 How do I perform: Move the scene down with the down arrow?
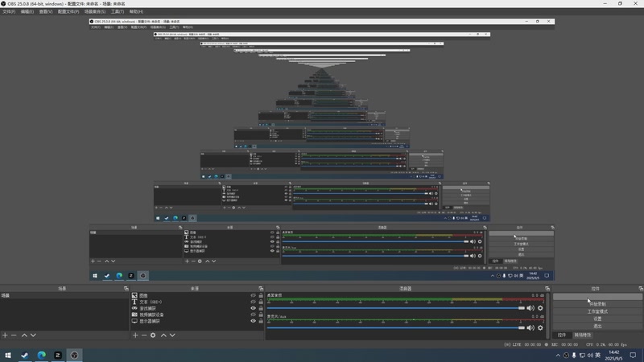click(x=33, y=335)
